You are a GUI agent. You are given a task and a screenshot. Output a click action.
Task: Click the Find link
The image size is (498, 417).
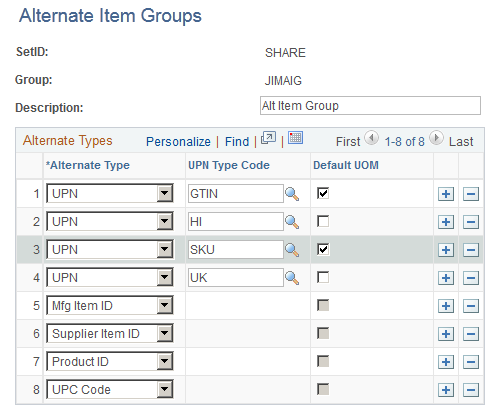pyautogui.click(x=237, y=142)
